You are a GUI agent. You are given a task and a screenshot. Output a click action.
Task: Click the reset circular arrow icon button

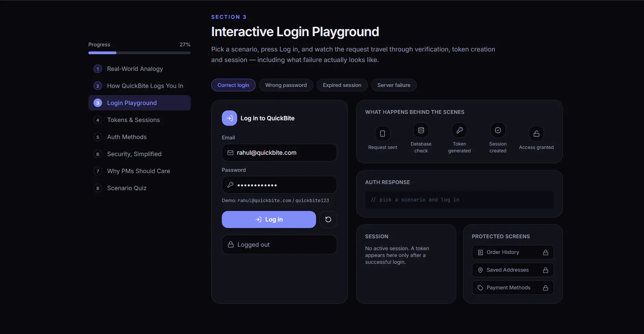coord(328,219)
